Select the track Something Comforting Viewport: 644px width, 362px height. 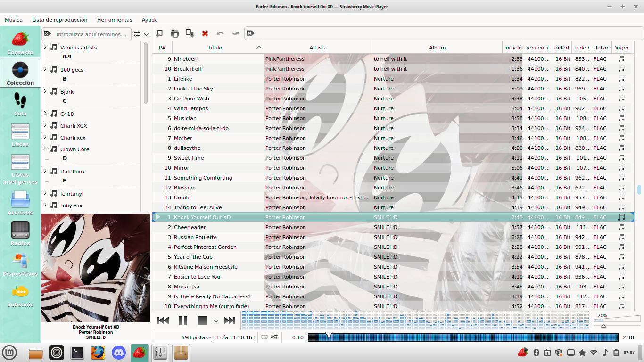click(x=203, y=178)
